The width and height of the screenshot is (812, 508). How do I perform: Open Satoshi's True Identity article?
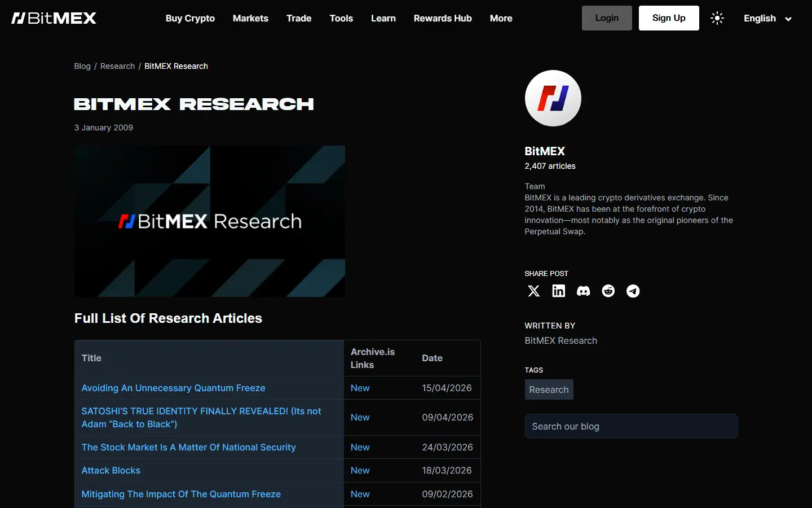coord(201,418)
